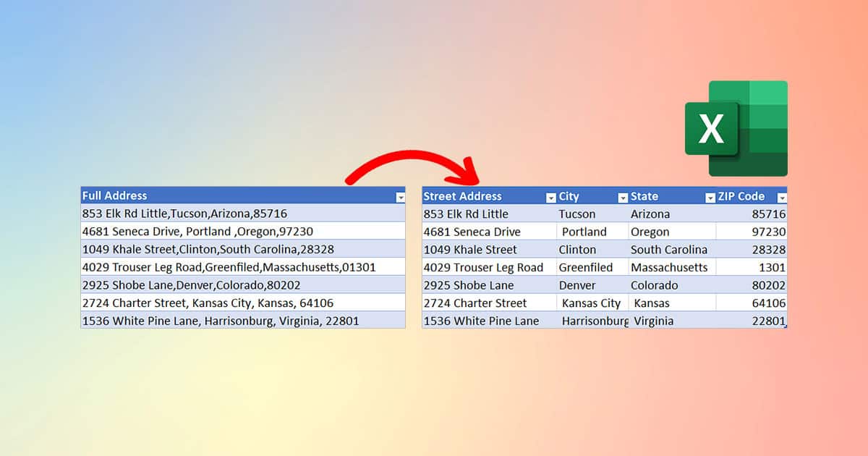Viewport: 868px width, 456px height.
Task: Open the ZIP Code filter dropdown
Action: tap(782, 196)
